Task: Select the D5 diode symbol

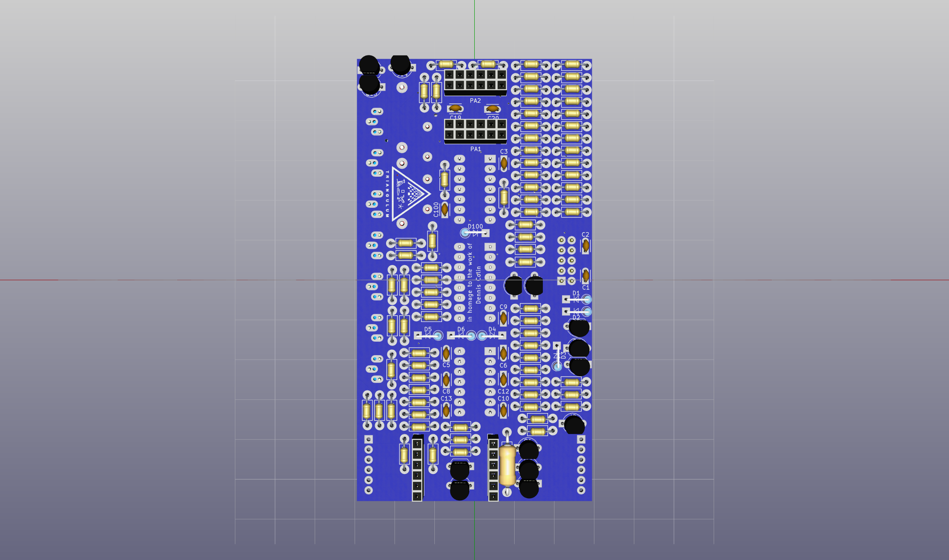Action: coord(428,335)
